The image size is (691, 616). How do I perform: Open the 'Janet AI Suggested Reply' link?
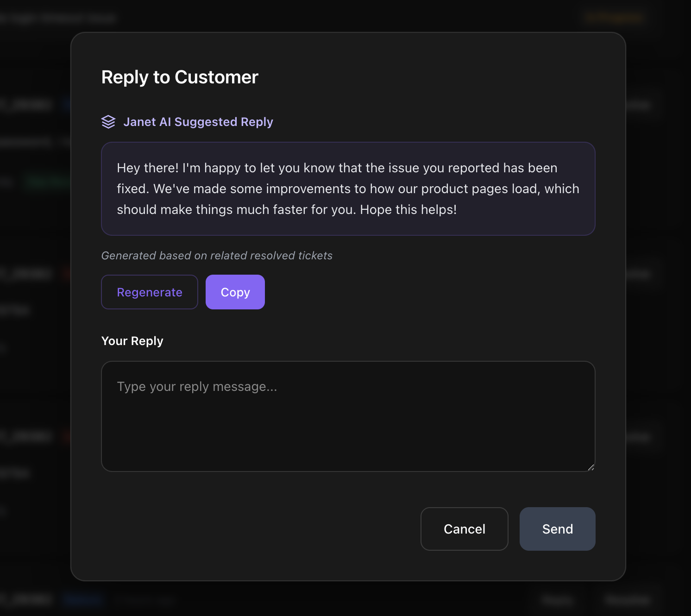198,121
